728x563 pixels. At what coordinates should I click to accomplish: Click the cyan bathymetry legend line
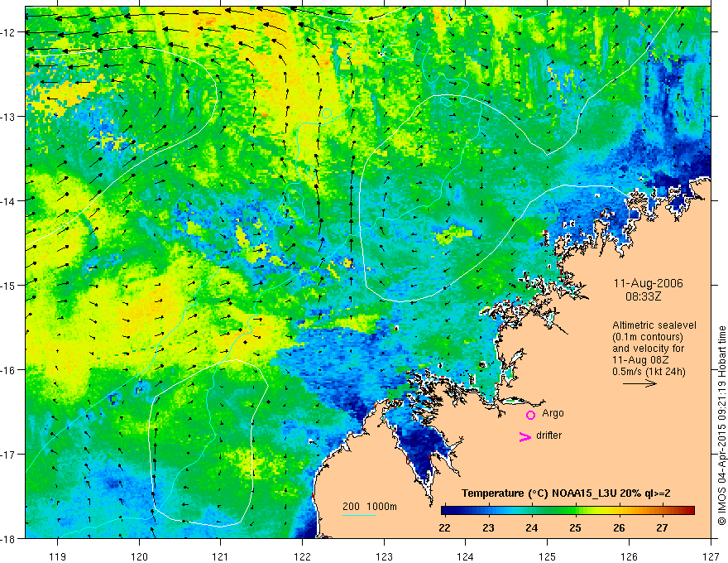coord(359,515)
